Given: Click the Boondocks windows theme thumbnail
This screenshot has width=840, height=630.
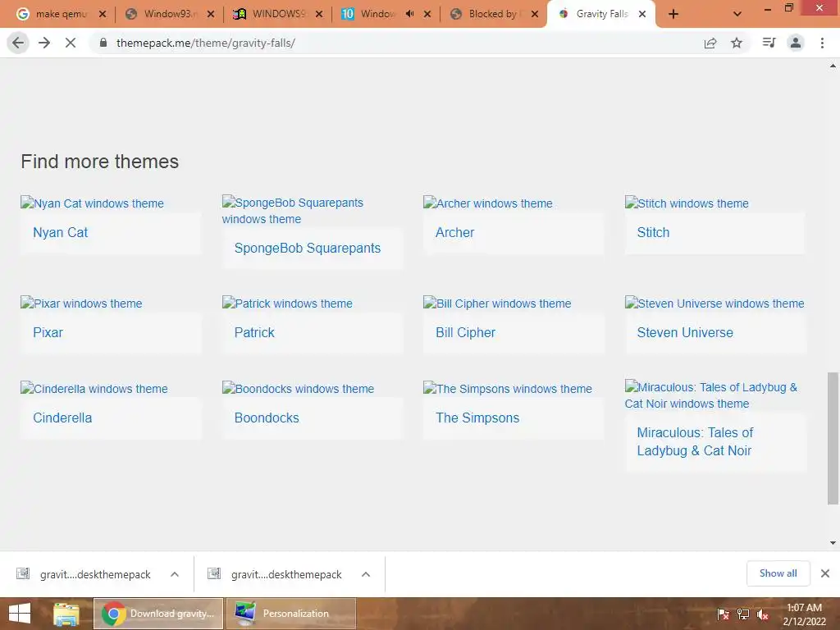Looking at the screenshot, I should coord(298,388).
